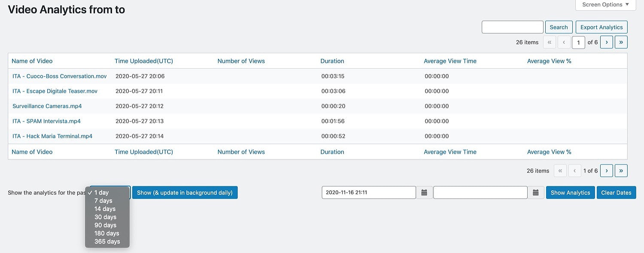644x253 pixels.
Task: Select 7 days from the dropdown list
Action: [103, 201]
